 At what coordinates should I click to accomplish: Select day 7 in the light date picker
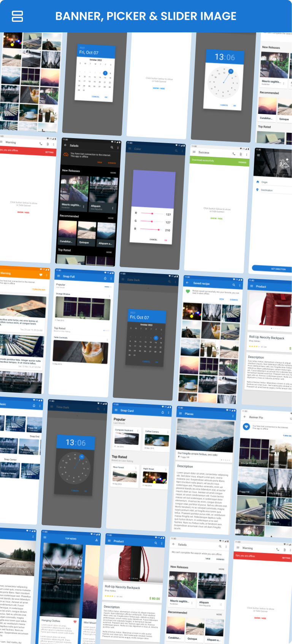pos(105,73)
